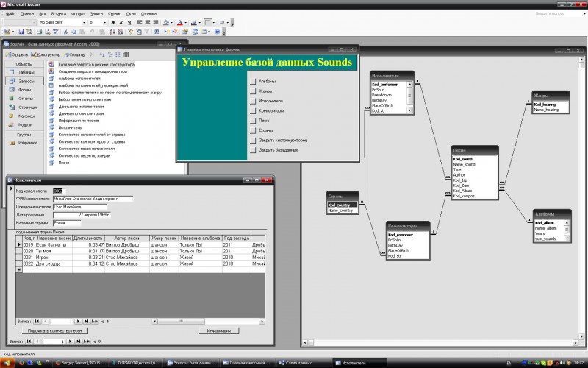Screen dimensions: 588x368
Task: Run spelling check toolbar icon
Action: [56, 32]
